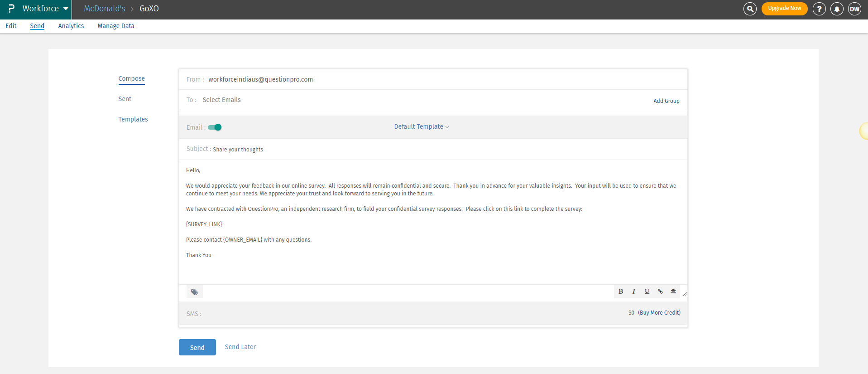Toggle the Email switch off

pos(215,127)
